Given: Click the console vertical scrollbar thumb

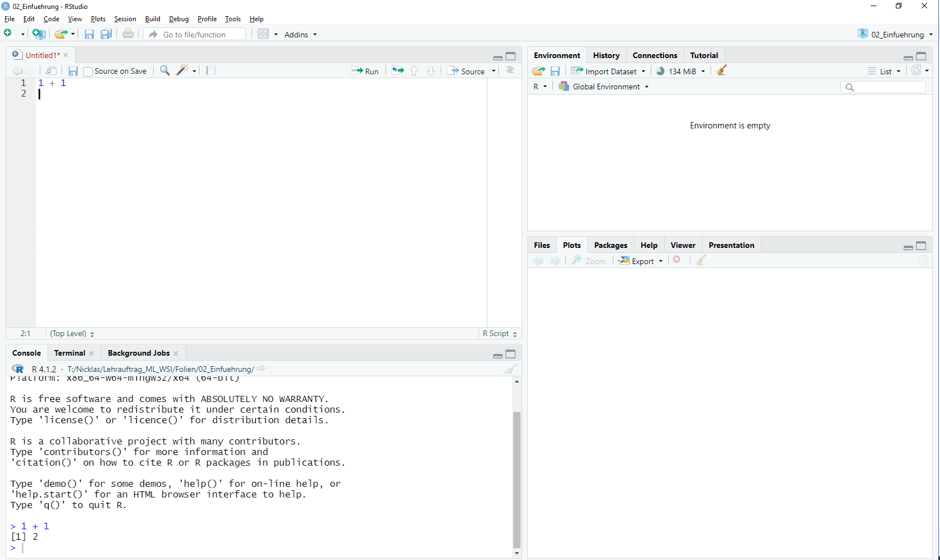Looking at the screenshot, I should coord(517,480).
